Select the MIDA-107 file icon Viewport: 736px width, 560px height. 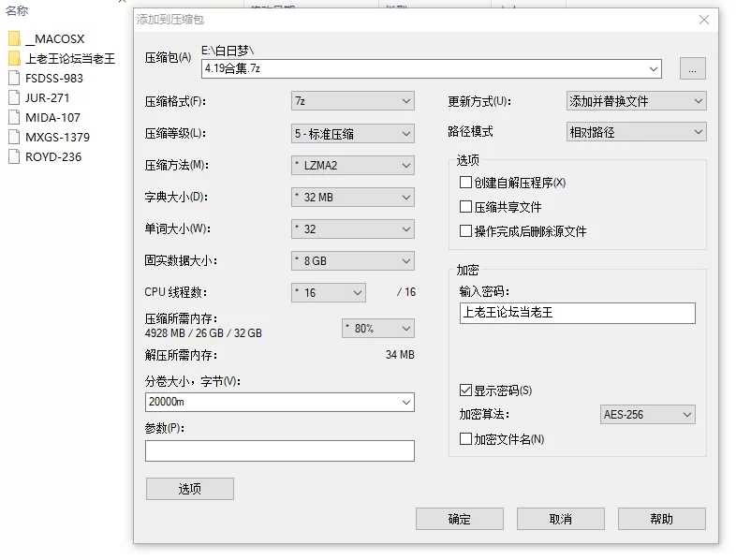pyautogui.click(x=13, y=117)
